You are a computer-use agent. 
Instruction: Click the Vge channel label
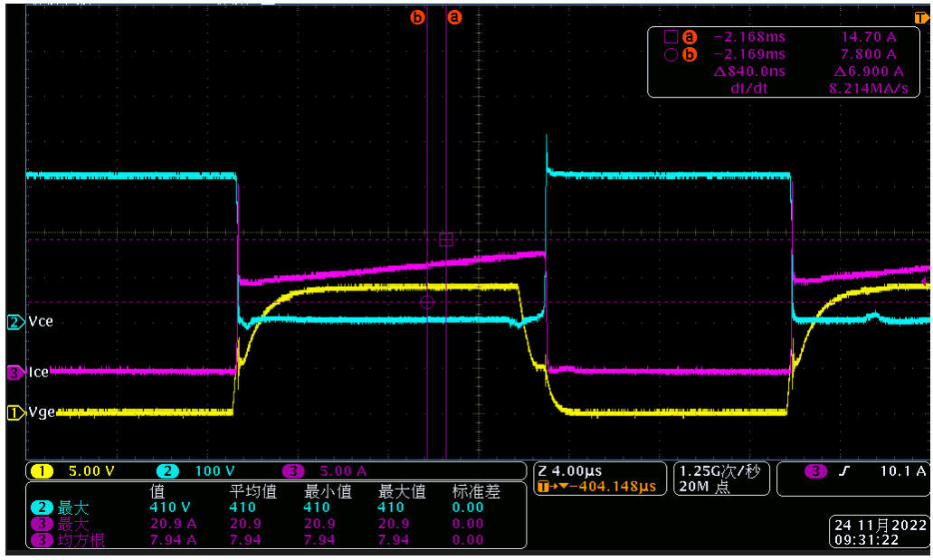[42, 413]
